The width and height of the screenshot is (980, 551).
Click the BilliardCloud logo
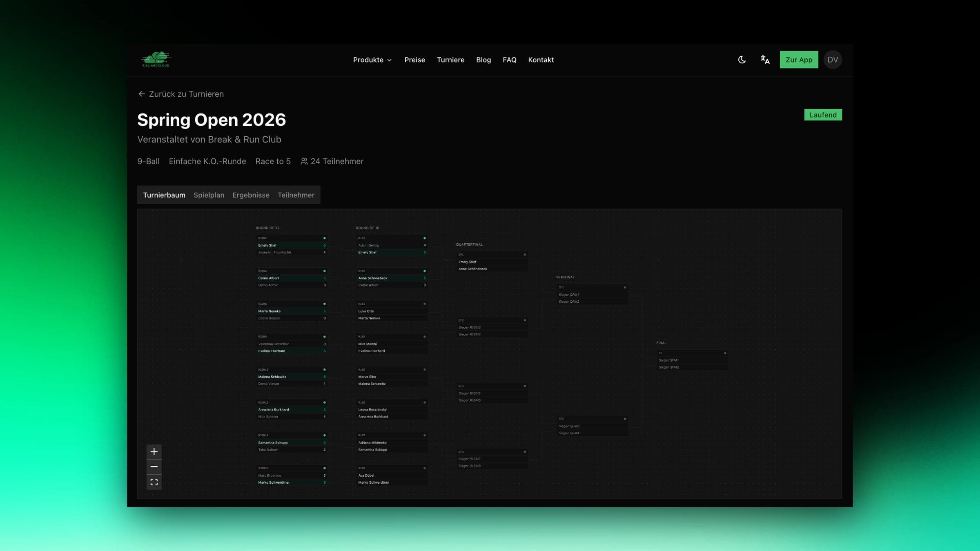[x=156, y=60]
